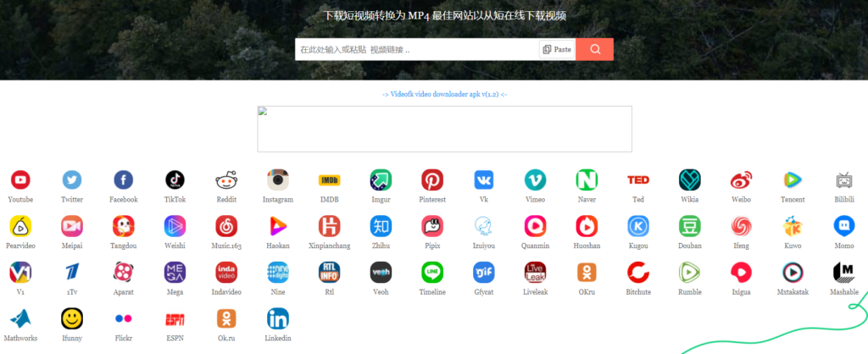Select the Facebook icon
The height and width of the screenshot is (354, 868).
[124, 180]
